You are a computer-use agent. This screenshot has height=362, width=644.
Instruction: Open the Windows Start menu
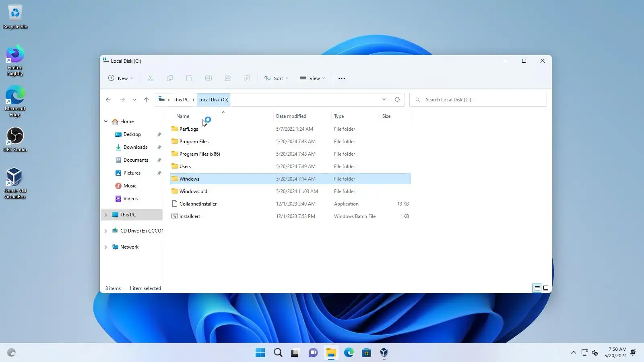point(260,353)
